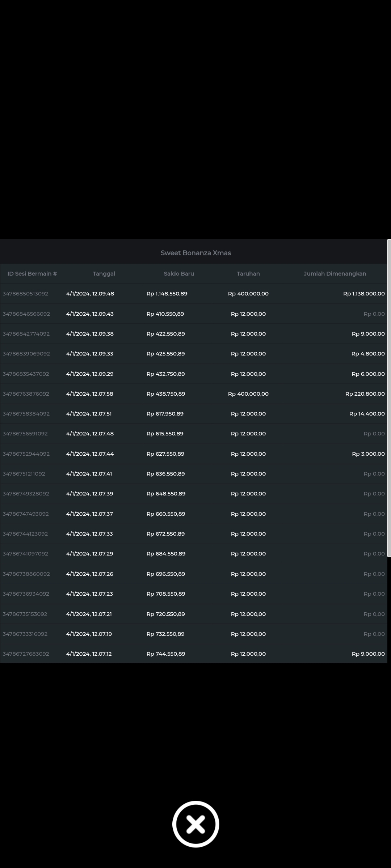This screenshot has height=868, width=391.
Task: Open session ID 34786727683092
Action: (x=26, y=654)
